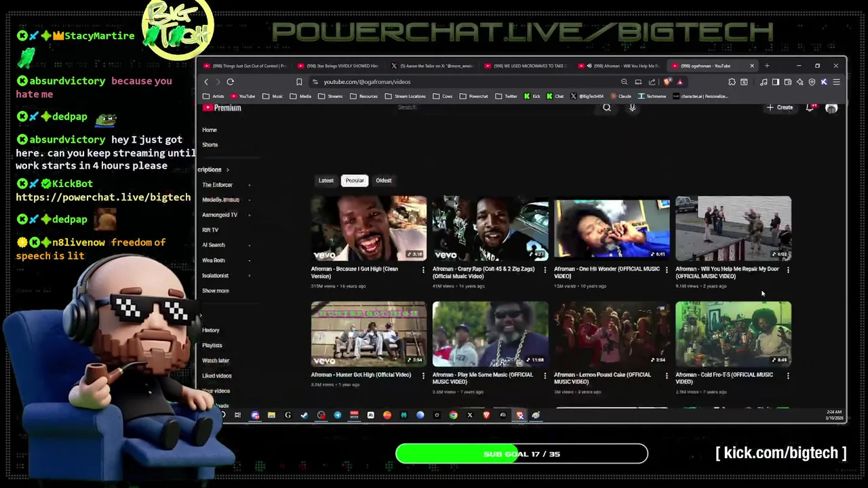The width and height of the screenshot is (868, 488).
Task: Click the Brave icon in the taskbar
Action: [x=486, y=415]
